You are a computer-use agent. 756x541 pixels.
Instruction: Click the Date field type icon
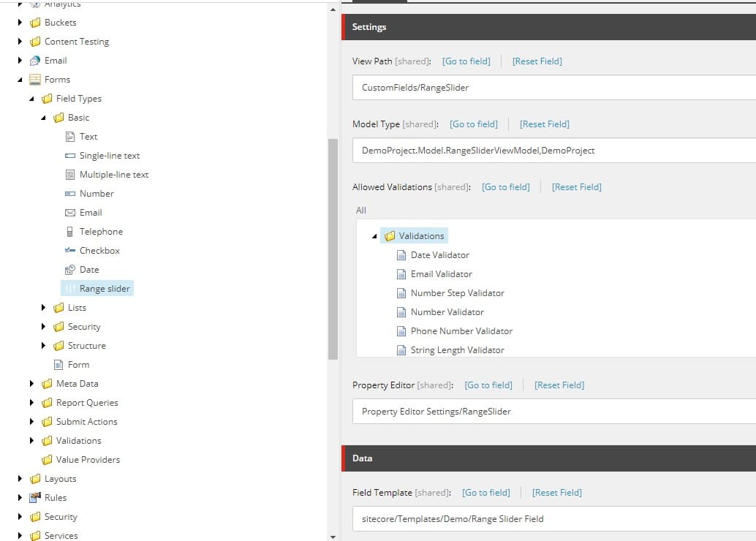(70, 270)
